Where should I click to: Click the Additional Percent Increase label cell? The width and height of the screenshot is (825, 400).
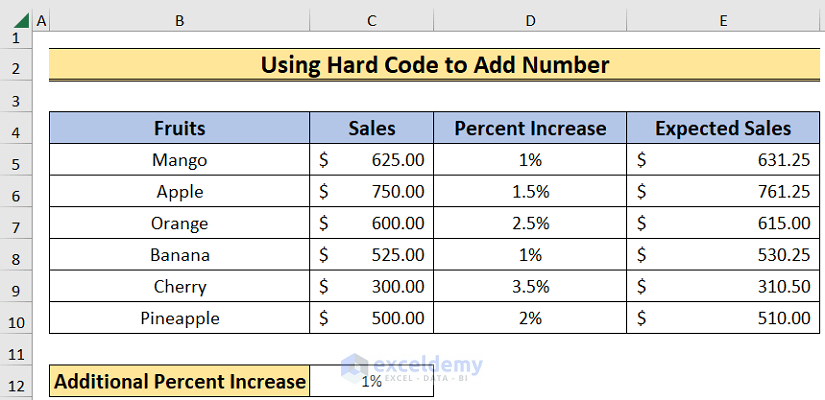coord(179,382)
